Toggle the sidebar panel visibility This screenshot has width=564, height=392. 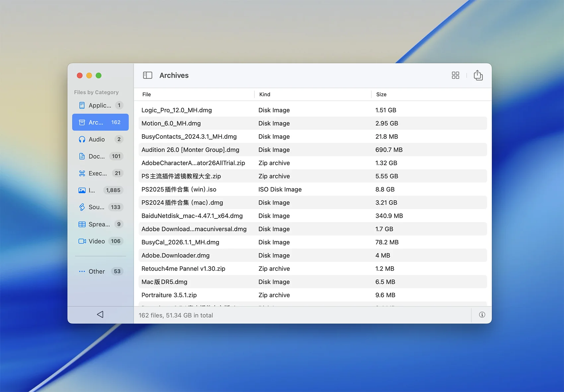tap(148, 75)
